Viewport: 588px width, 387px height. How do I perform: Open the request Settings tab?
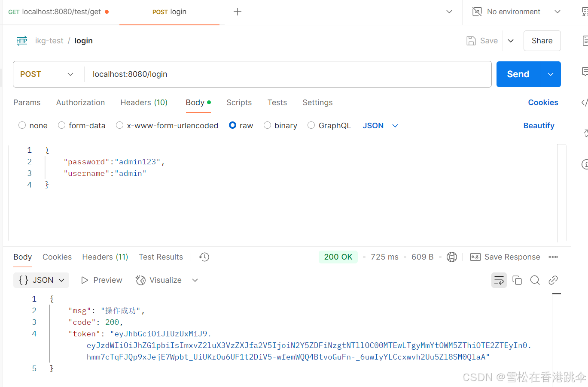[x=317, y=103]
